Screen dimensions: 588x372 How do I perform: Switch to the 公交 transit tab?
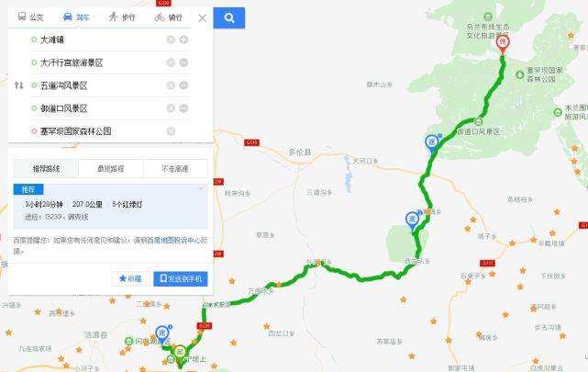(x=31, y=17)
